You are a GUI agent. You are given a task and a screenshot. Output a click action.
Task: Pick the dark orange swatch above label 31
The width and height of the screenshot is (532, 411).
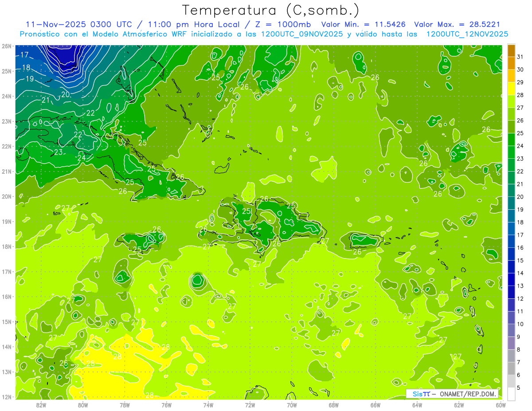(x=511, y=51)
